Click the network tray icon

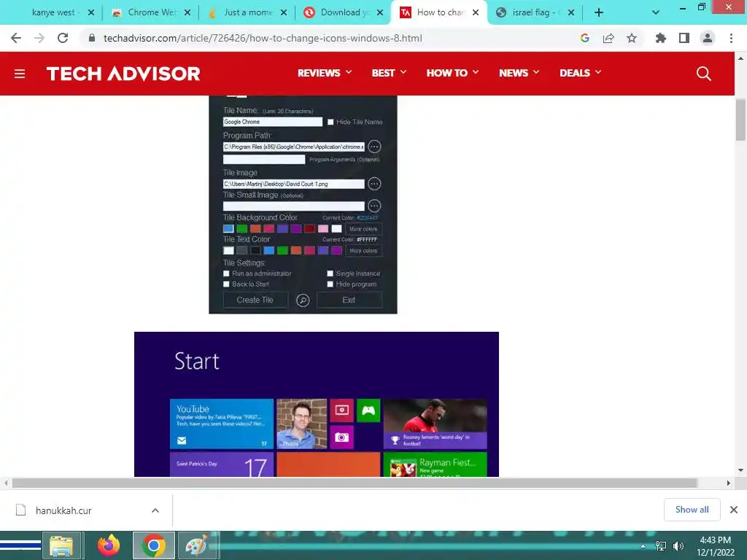pos(661,546)
